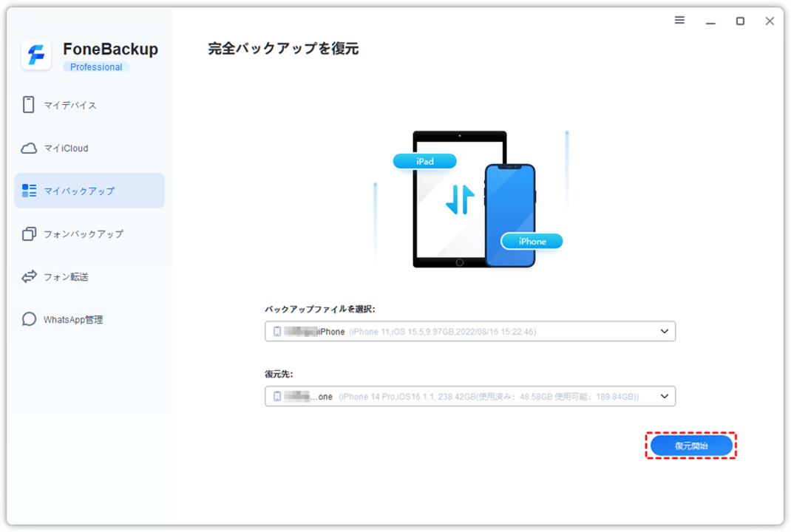Screen dimensions: 791x532
Task: Click device icon in backup file field
Action: tap(277, 331)
